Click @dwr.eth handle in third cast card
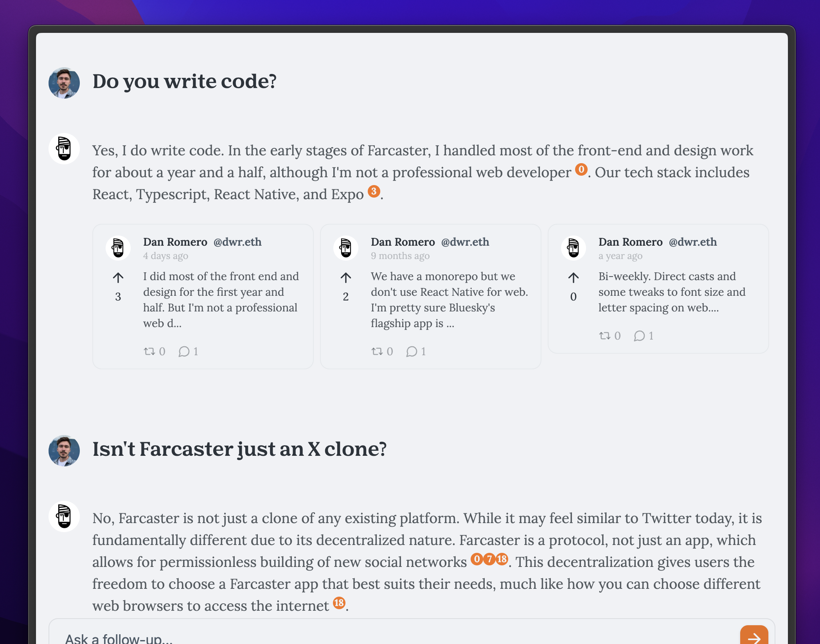 click(692, 242)
